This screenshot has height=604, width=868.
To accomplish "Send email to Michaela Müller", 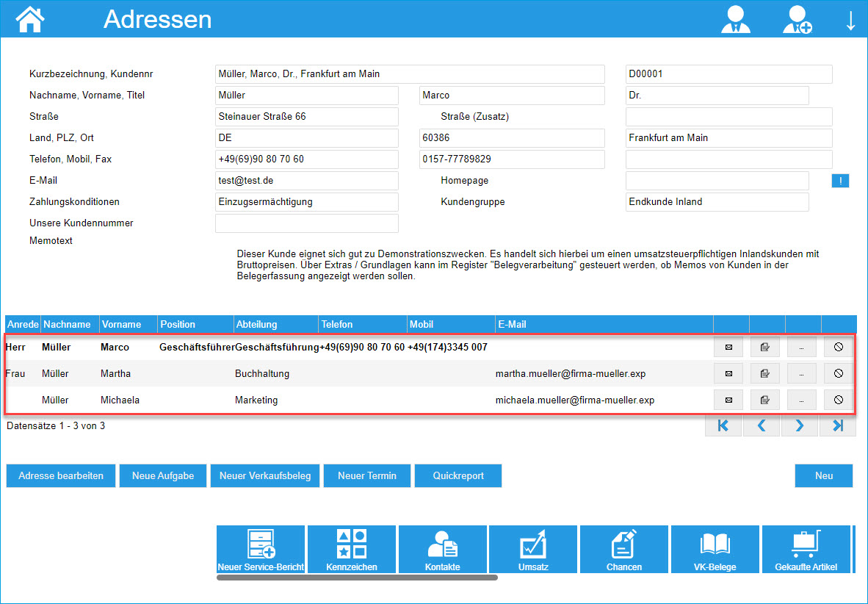I will tap(728, 400).
